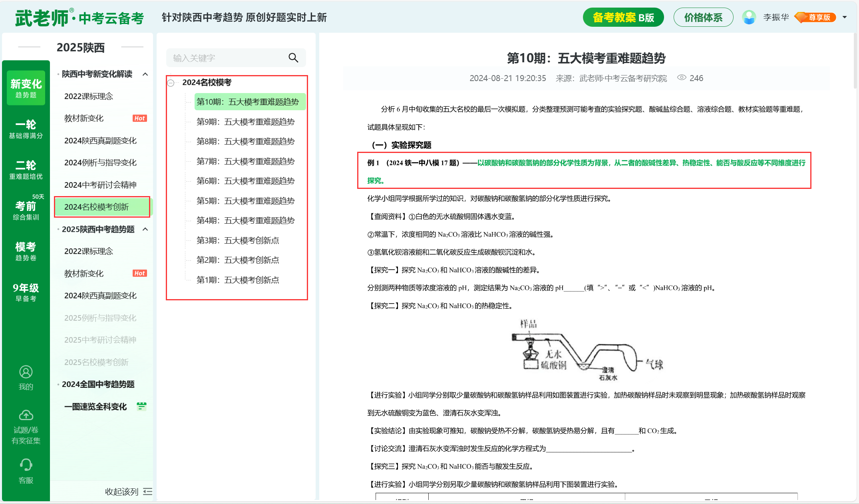Open 2025例析与指导变化 item
The height and width of the screenshot is (504, 859).
[100, 318]
